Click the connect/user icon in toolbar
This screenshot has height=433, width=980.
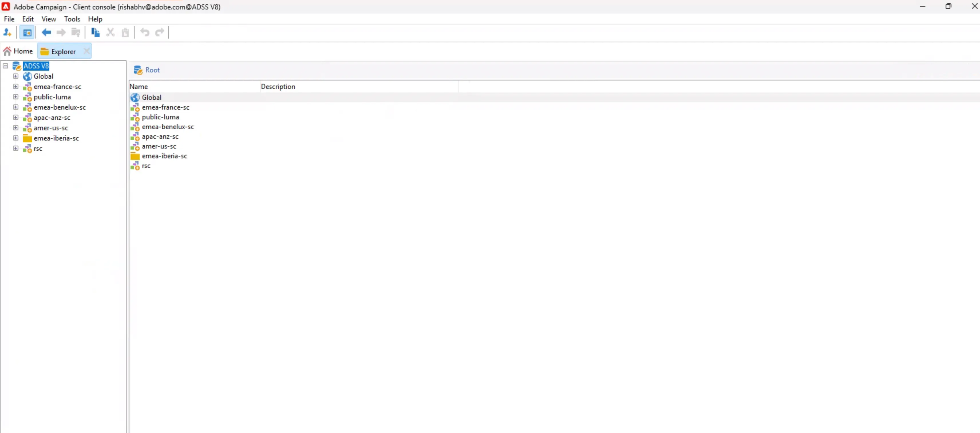(7, 32)
